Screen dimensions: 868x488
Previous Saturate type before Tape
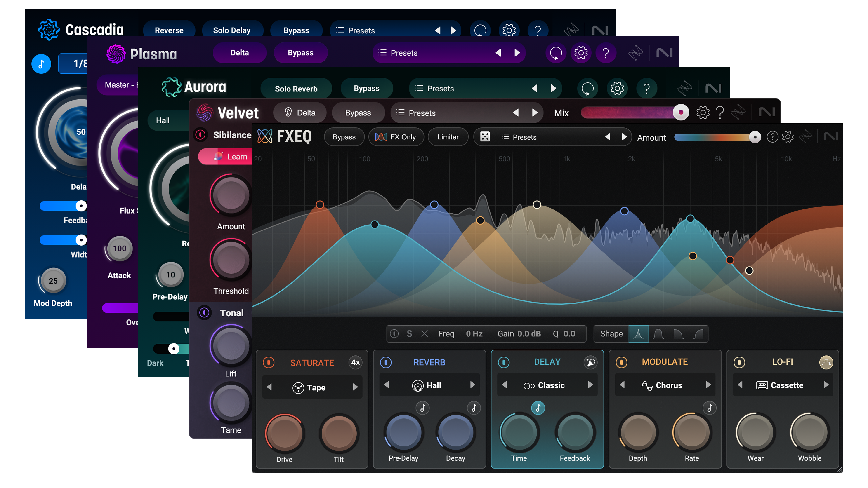click(x=269, y=387)
